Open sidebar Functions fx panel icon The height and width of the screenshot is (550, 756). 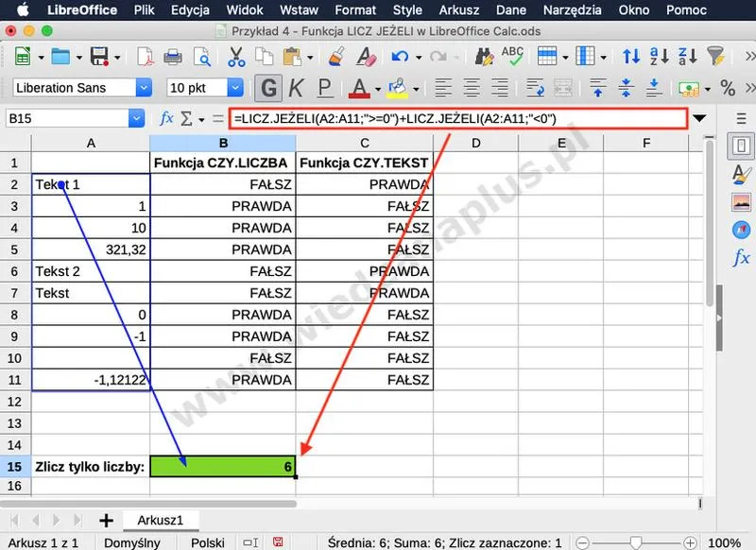(x=741, y=258)
